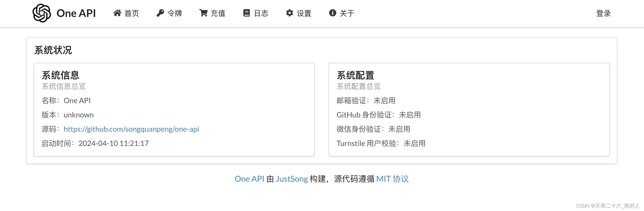
Task: Click the 系统配置总览 subtitle
Action: [x=359, y=86]
